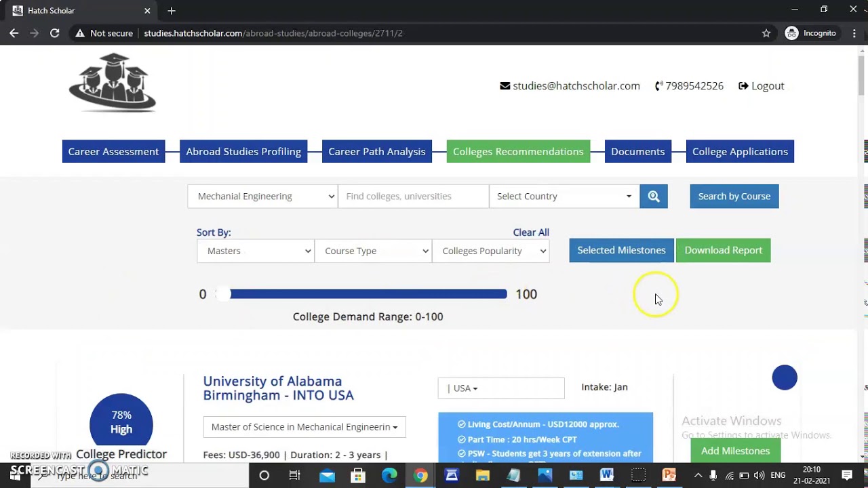Screen dimensions: 868x488
Task: Click the Hatch Scholar graduates logo
Action: click(x=113, y=82)
